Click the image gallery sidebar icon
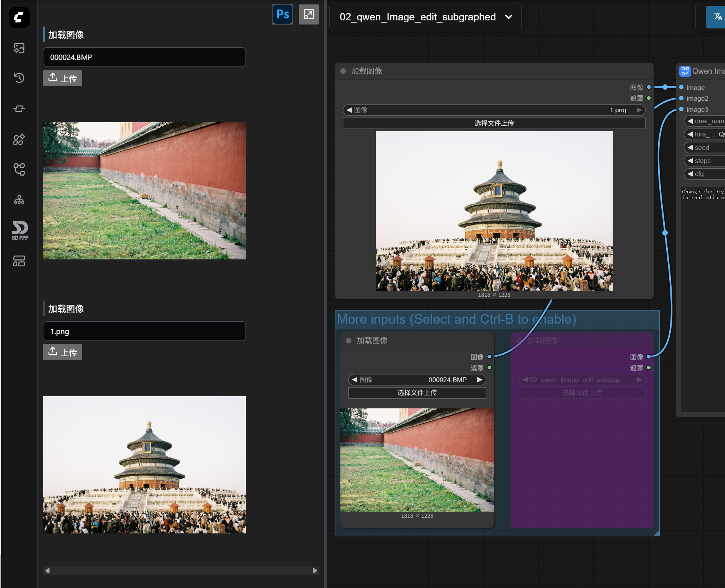Screen dimensions: 725x588 tap(19, 48)
